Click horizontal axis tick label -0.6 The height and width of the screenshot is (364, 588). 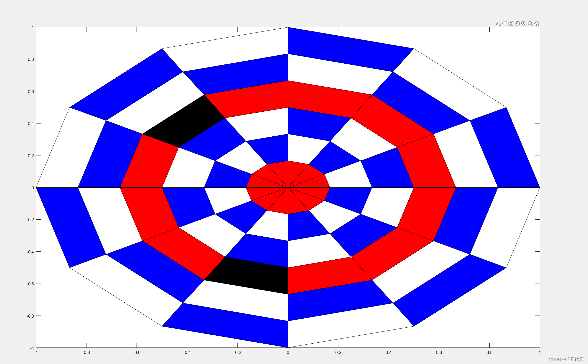pyautogui.click(x=137, y=352)
